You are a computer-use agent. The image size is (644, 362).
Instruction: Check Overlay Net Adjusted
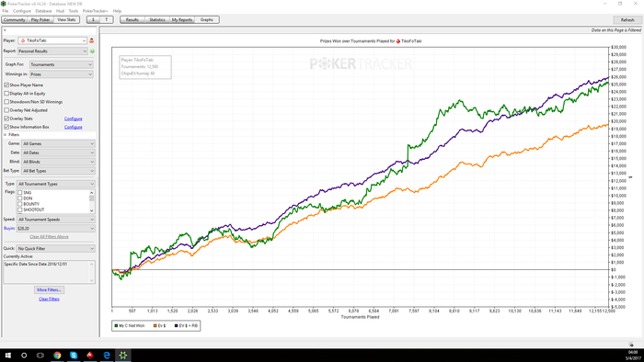(6, 110)
